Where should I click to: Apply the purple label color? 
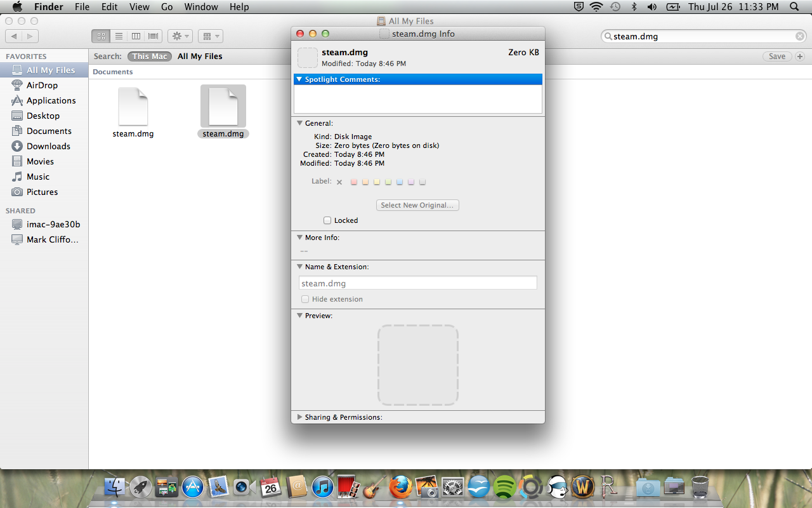pyautogui.click(x=411, y=182)
